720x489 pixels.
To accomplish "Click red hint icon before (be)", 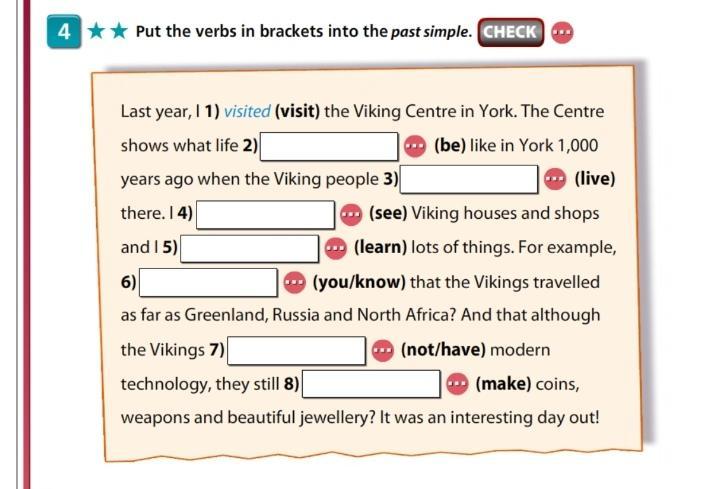I will tap(414, 146).
